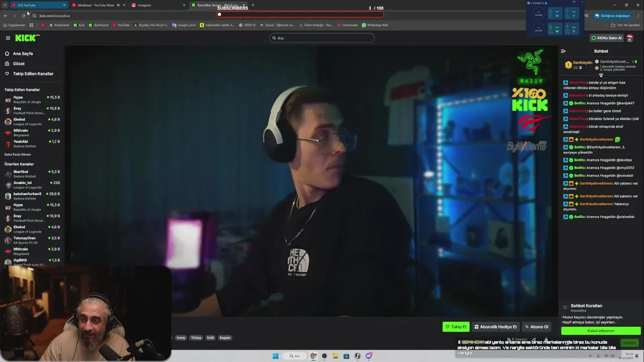Screen dimensions: 644x362
Task: Open Chrome three-dot menu
Action: 638,16
